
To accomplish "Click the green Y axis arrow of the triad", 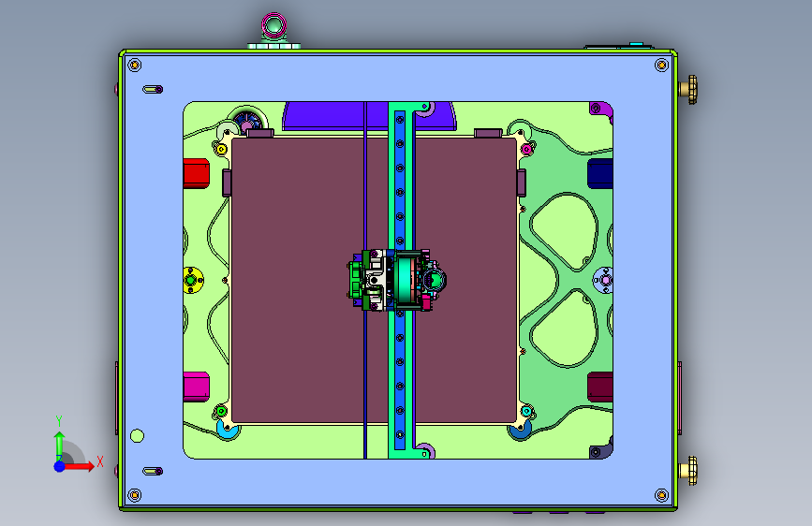I will (x=60, y=445).
